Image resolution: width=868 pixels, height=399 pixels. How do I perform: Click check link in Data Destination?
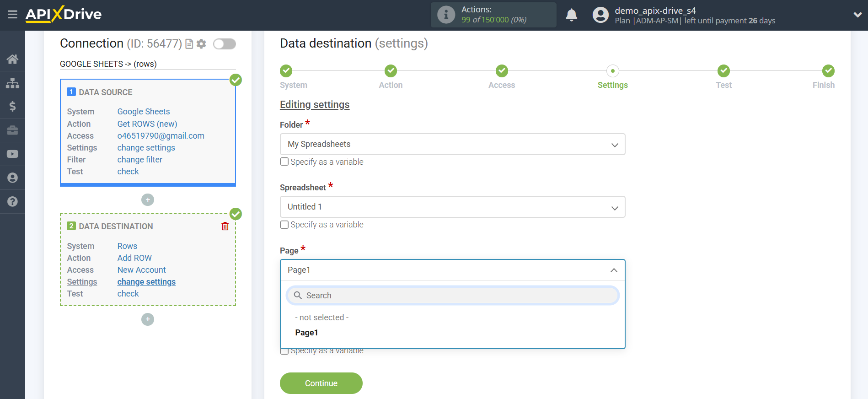(x=128, y=294)
